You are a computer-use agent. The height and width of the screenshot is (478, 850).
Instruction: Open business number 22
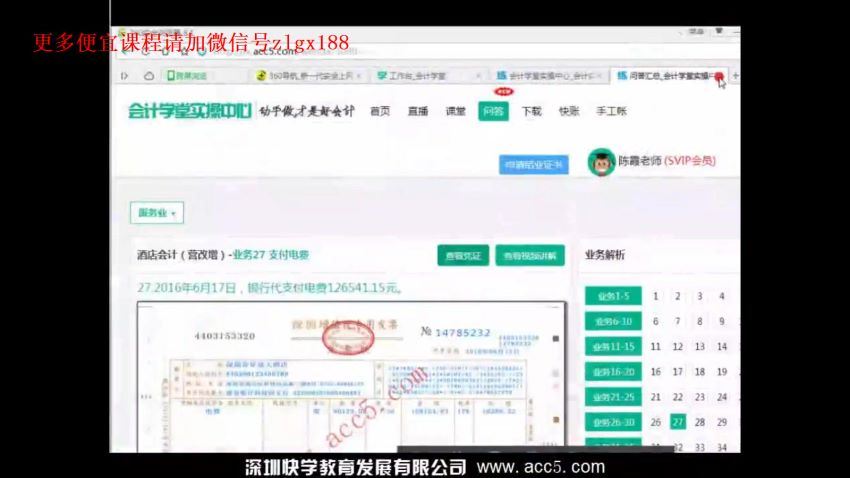pyautogui.click(x=678, y=397)
